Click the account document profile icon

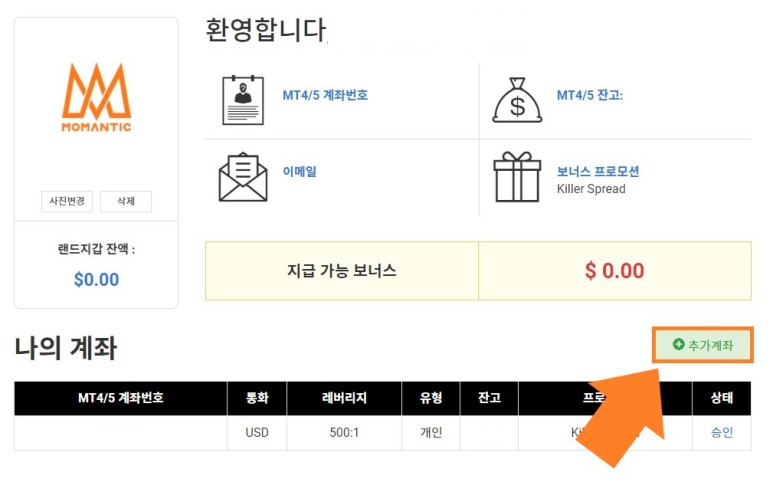243,100
